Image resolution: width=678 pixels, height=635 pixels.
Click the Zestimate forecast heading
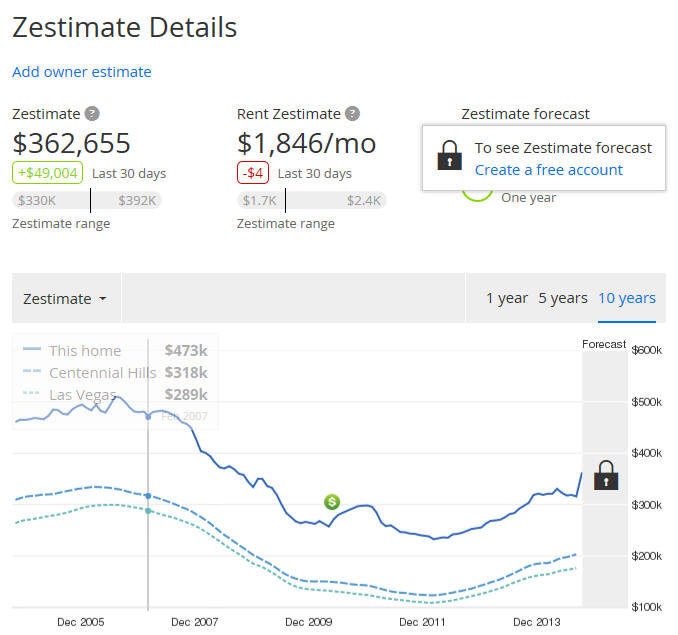tap(525, 114)
